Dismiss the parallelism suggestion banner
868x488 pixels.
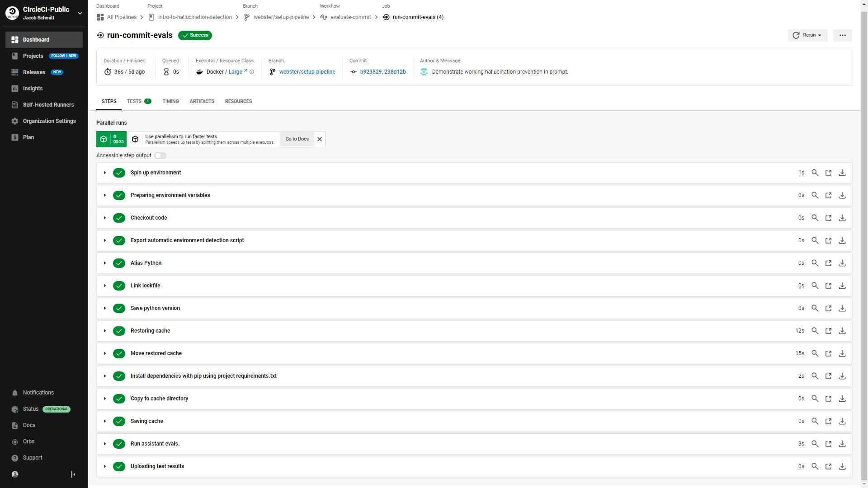tap(320, 139)
